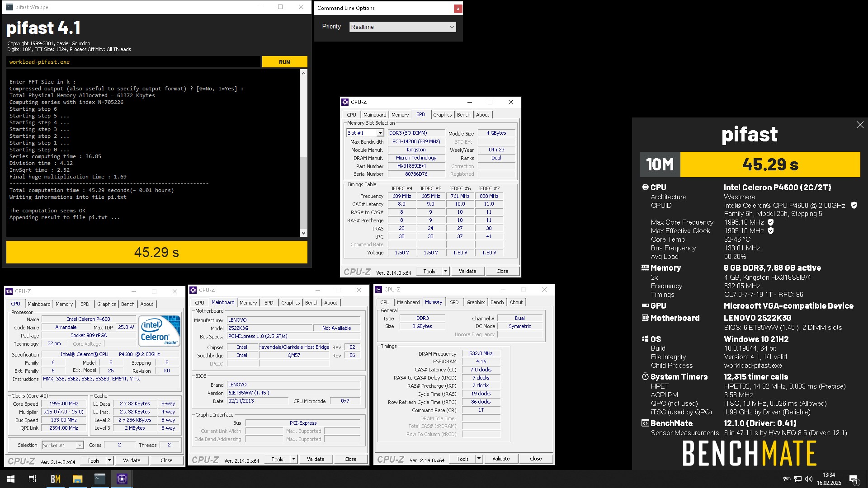Click the pifast Wrapper title icon
The width and height of the screenshot is (868, 488).
pos(9,7)
